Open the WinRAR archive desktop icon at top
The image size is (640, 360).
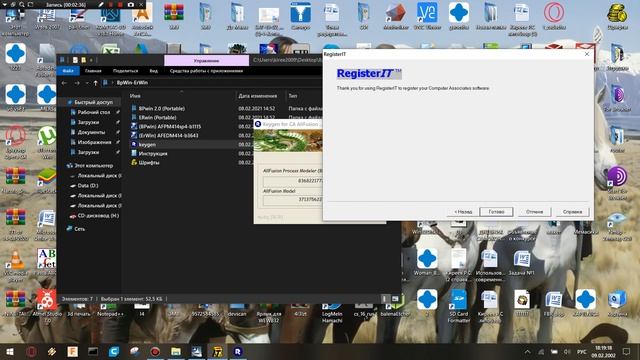(x=173, y=16)
